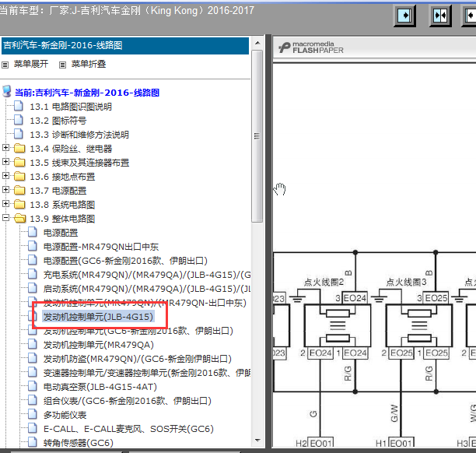Open 多功能仪表 entry
The image size is (476, 453).
(x=65, y=415)
